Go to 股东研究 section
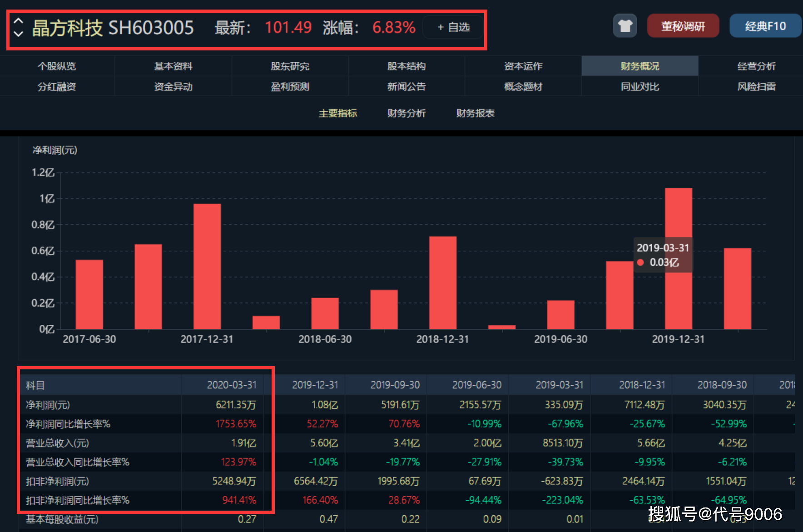 (x=290, y=66)
